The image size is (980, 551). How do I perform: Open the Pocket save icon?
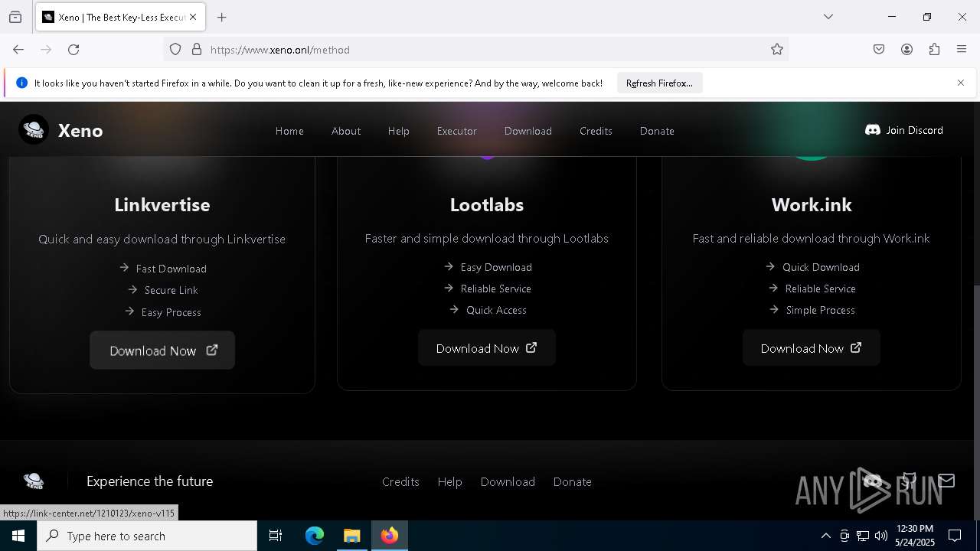879,50
